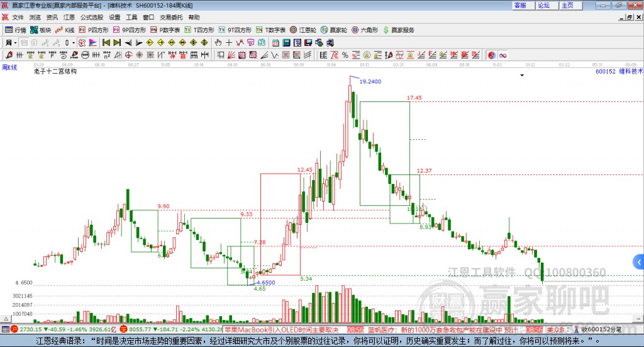Click the 8055.77 index status entry
The width and height of the screenshot is (644, 347).
171,329
